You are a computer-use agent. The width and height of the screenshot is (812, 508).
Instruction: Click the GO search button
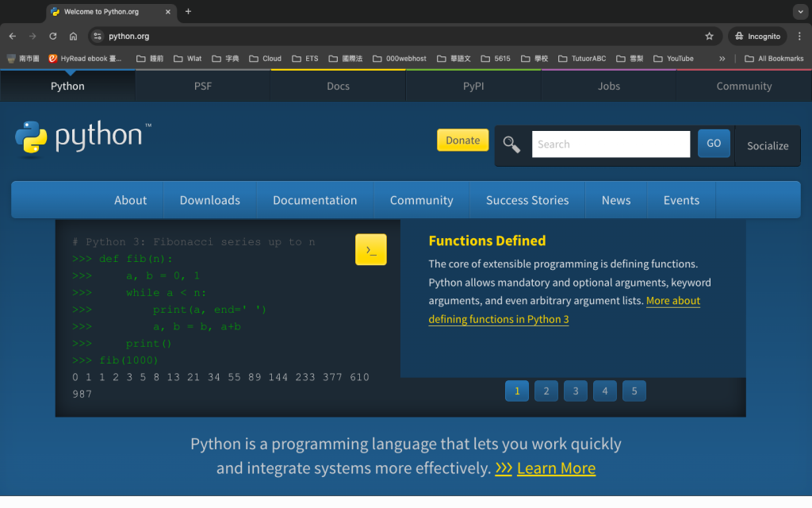coord(714,144)
